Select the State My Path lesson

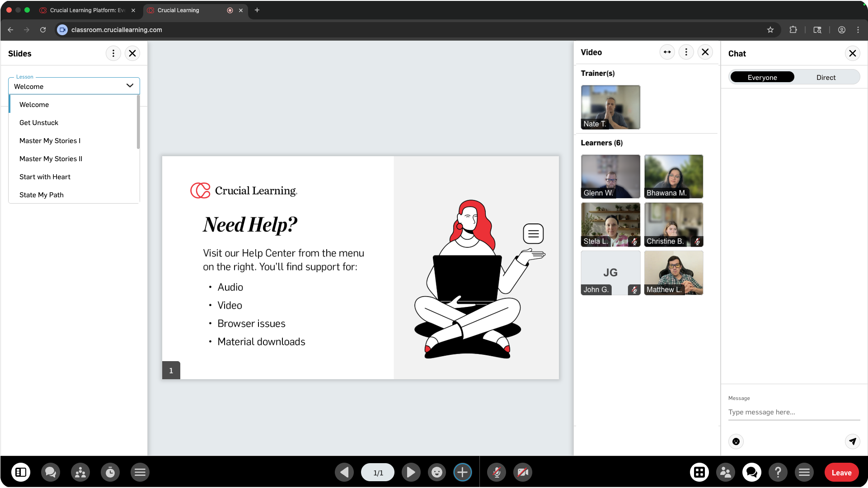pos(73,195)
